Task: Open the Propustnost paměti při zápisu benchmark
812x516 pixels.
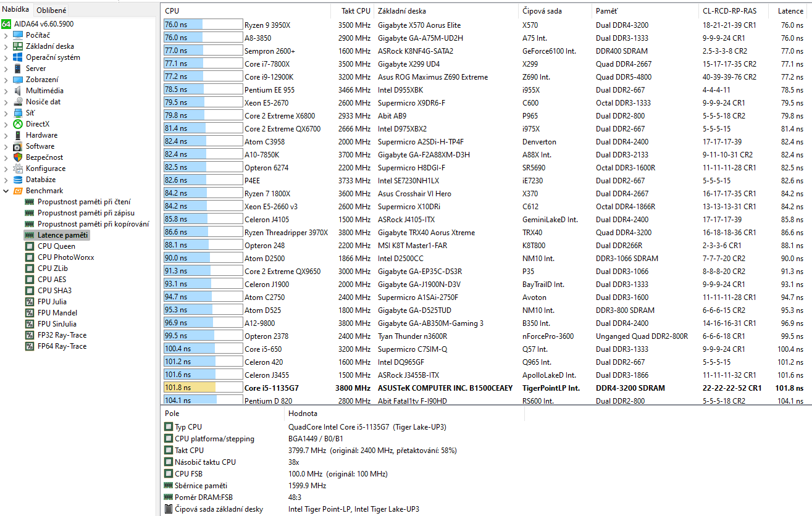Action: click(x=86, y=213)
